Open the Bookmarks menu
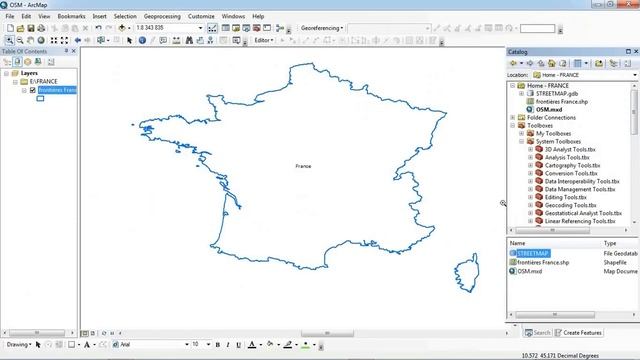The width and height of the screenshot is (640, 360). point(71,16)
